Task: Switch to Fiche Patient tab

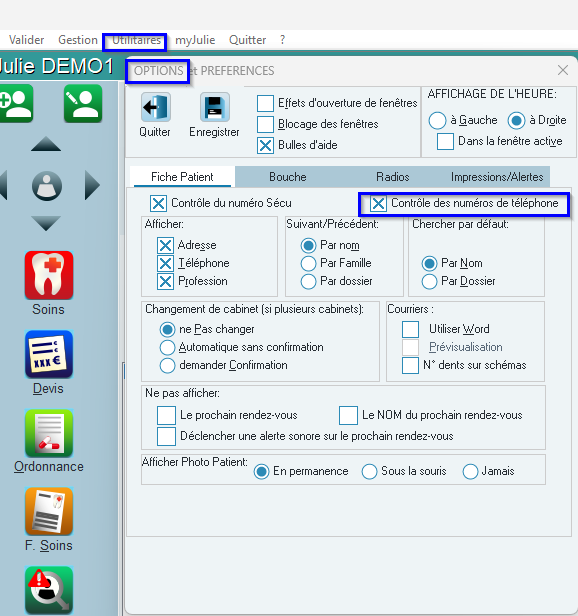Action: point(182,177)
